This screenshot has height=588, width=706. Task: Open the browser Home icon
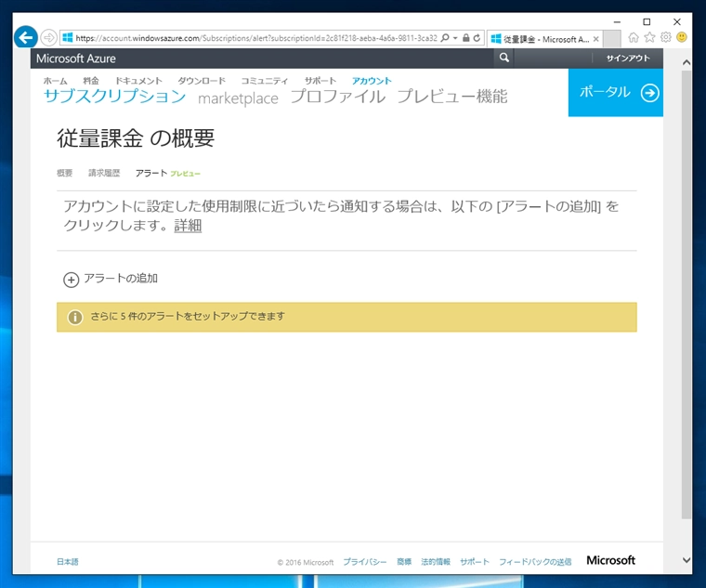pos(633,38)
